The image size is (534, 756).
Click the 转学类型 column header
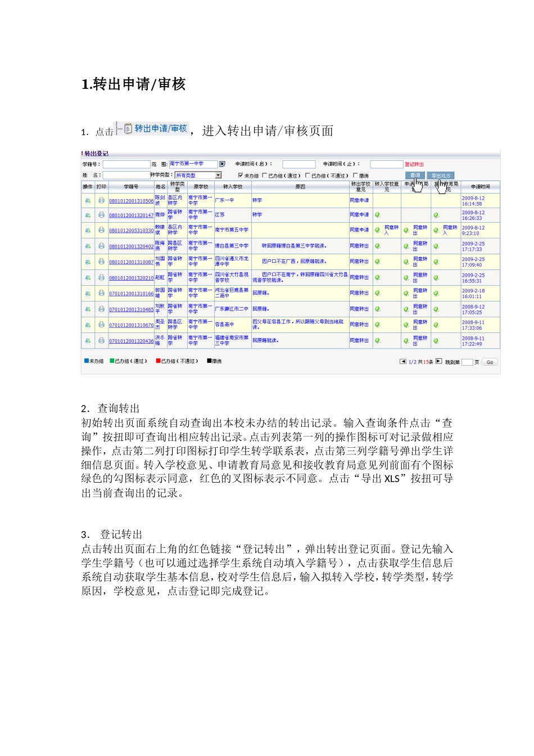177,187
